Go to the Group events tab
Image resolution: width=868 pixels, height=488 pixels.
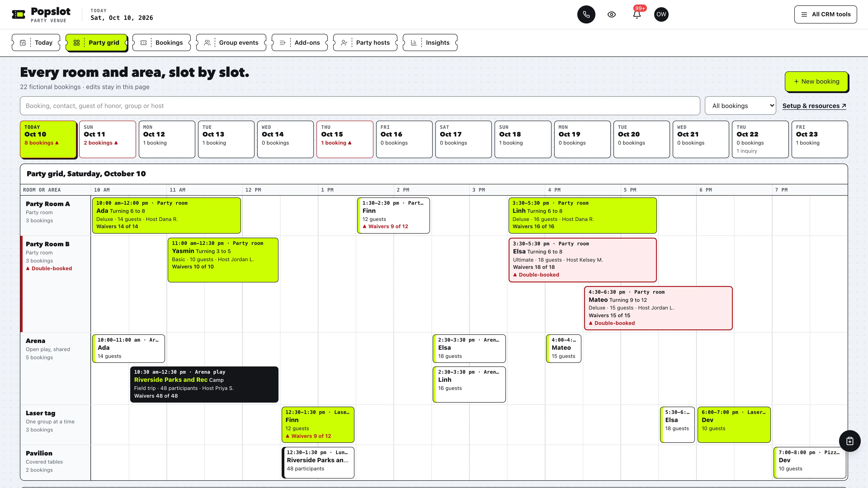(231, 43)
